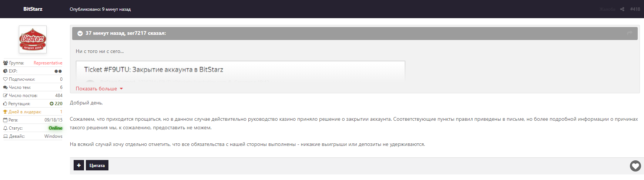
Task: Click the Число постов value 484
Action: click(59, 96)
